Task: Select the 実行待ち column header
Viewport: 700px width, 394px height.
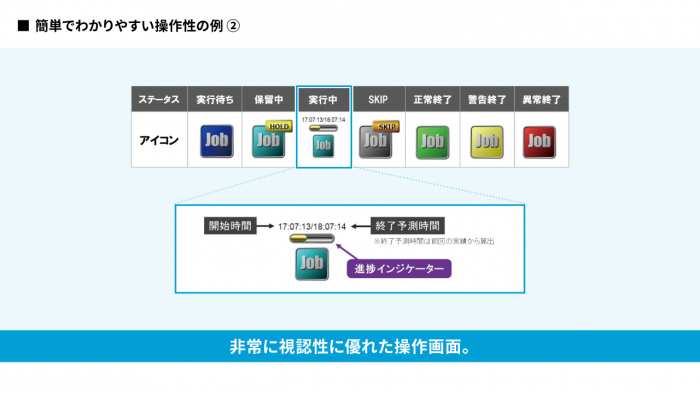Action: point(215,99)
